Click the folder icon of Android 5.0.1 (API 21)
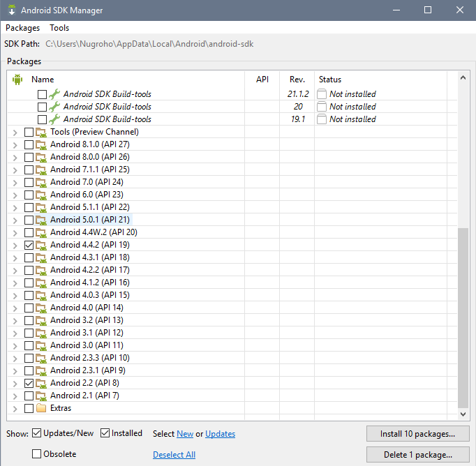 [41, 220]
